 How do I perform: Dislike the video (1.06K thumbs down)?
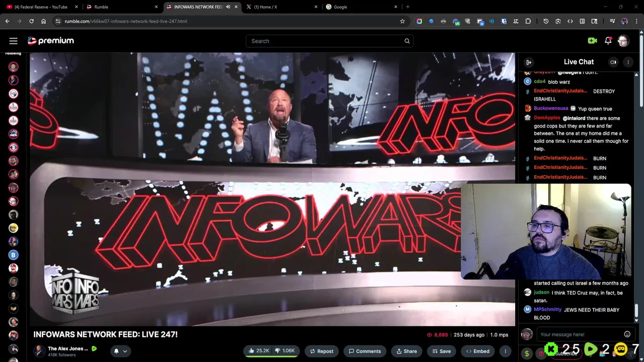tap(285, 351)
